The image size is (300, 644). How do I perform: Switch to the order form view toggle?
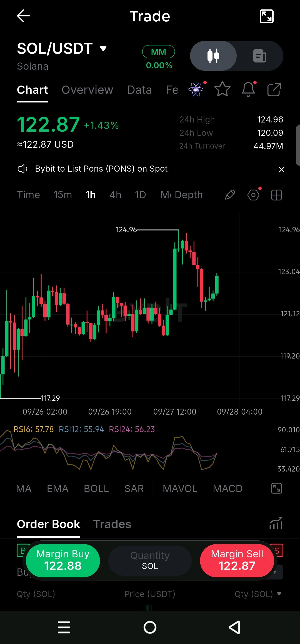(260, 56)
